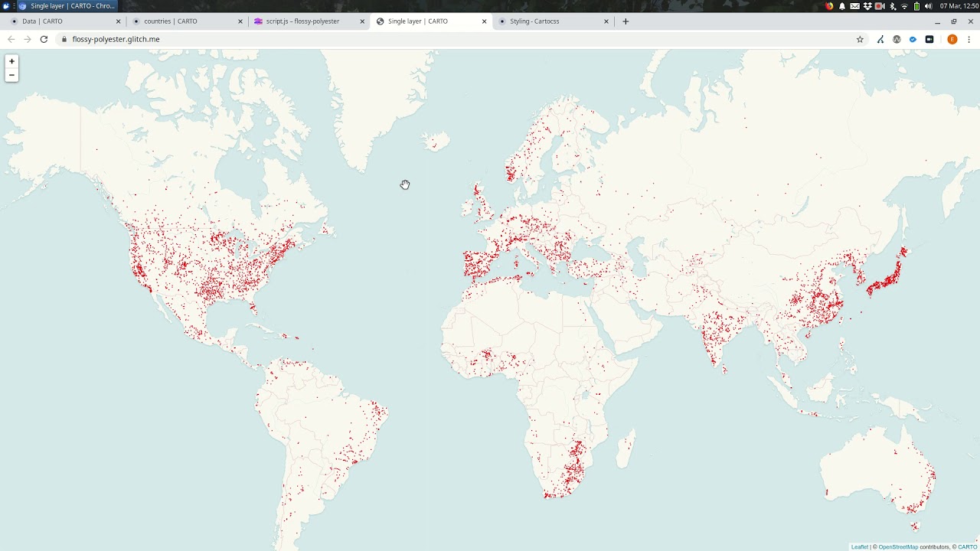Open the CARTO attribution link
980x551 pixels.
pyautogui.click(x=968, y=547)
